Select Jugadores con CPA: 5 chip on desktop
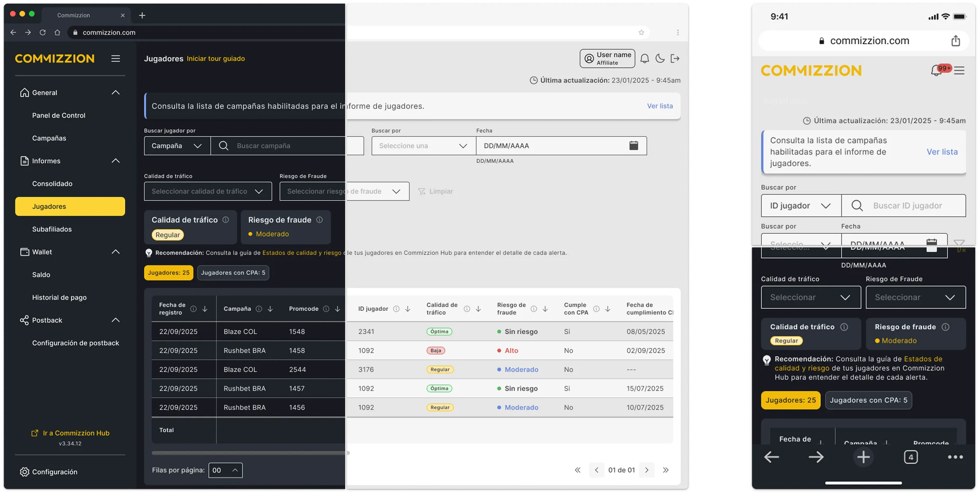Screen dimensions: 980x495 pos(233,273)
